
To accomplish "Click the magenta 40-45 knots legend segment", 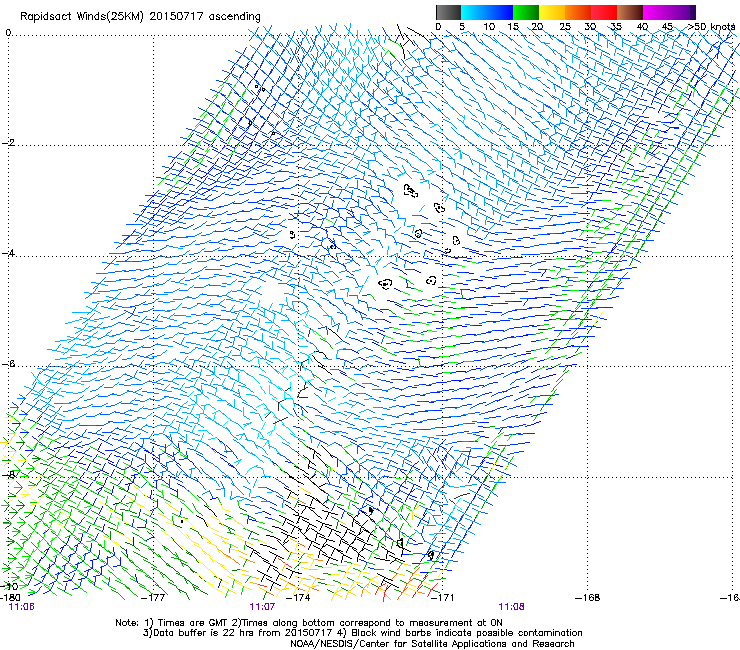I will pos(656,12).
